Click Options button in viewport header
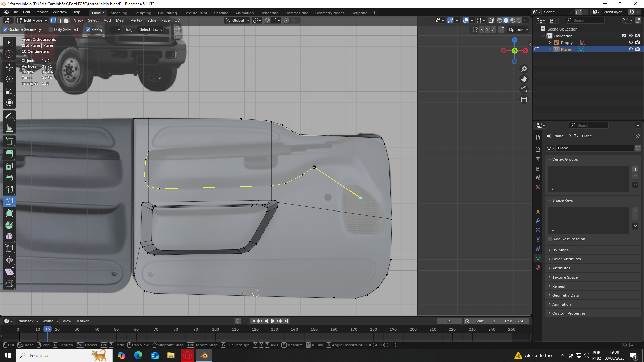Viewport: 644px width, 362px height. [x=518, y=29]
